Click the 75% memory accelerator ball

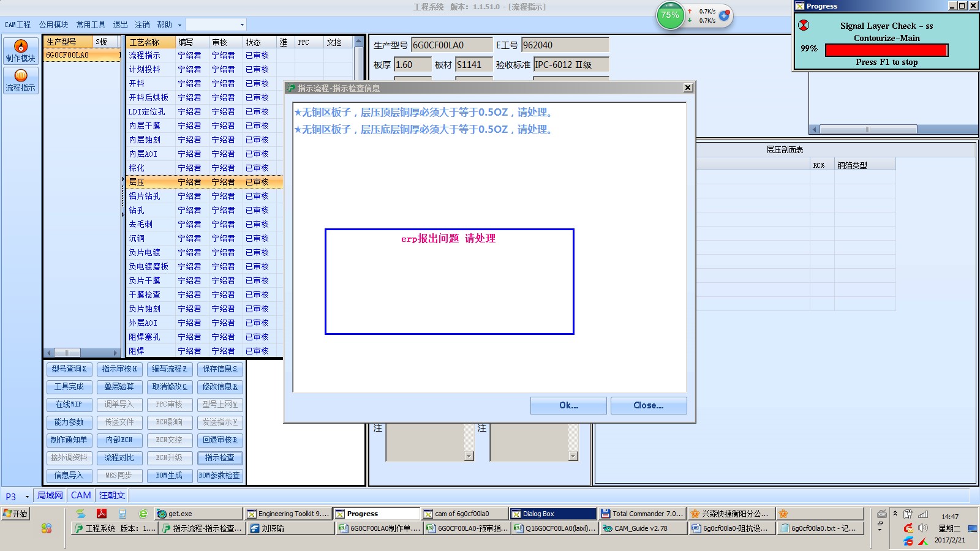tap(670, 15)
